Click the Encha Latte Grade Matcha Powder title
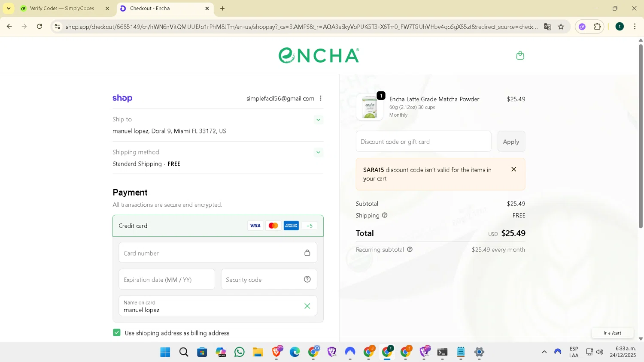644x362 pixels. tap(434, 99)
